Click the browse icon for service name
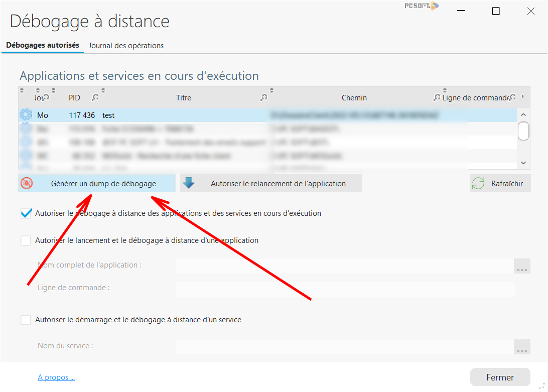Image resolution: width=548 pixels, height=392 pixels. [522, 347]
